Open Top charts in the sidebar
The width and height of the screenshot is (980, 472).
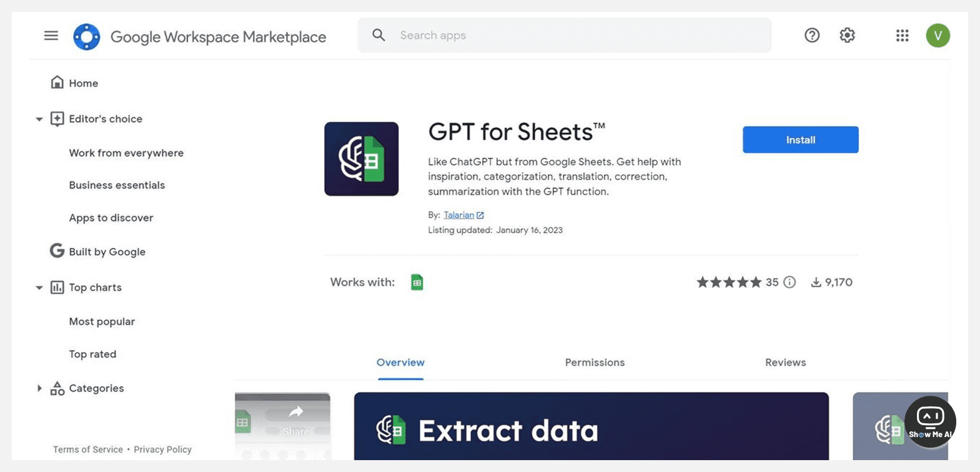95,287
